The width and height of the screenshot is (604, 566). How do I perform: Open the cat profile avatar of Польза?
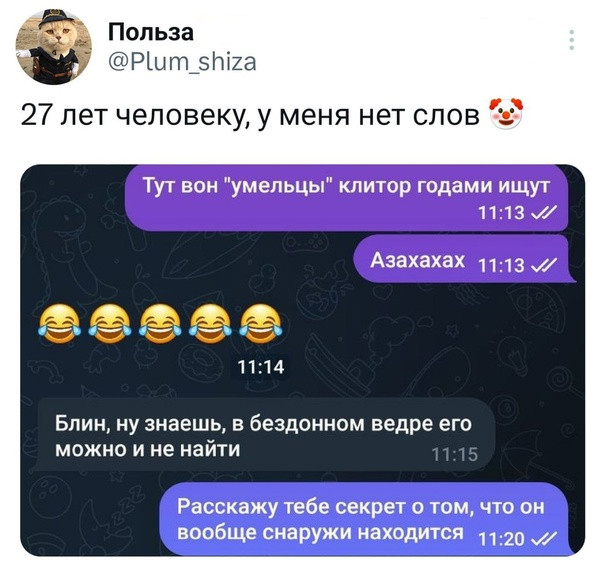[53, 47]
